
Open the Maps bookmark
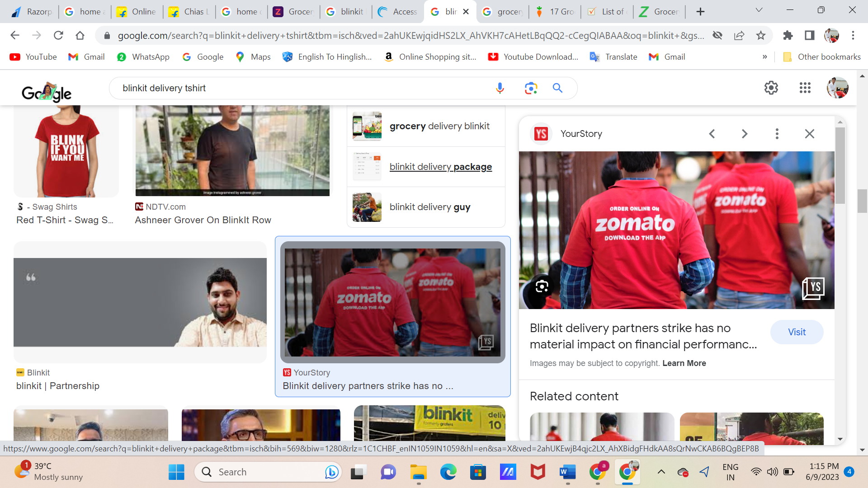(x=253, y=57)
